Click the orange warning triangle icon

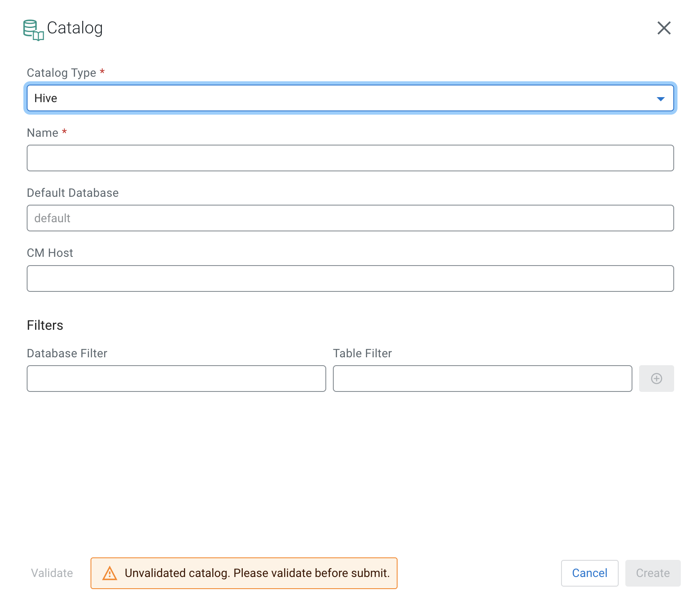110,573
